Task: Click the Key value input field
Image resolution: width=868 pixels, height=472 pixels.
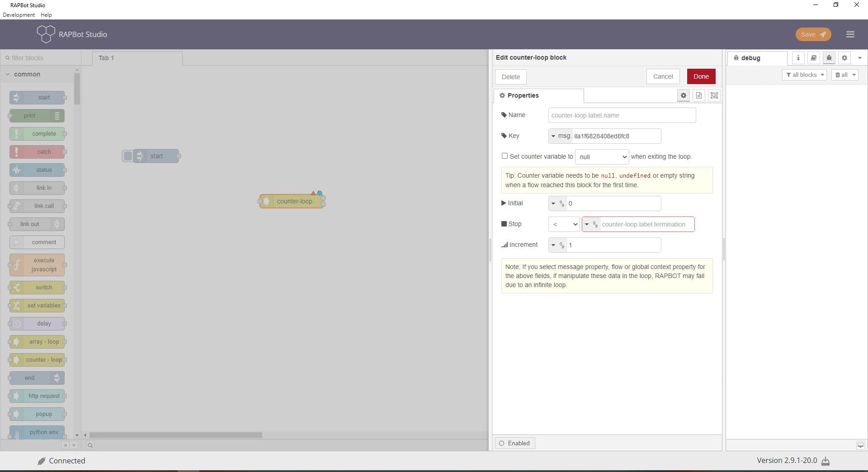Action: 616,136
